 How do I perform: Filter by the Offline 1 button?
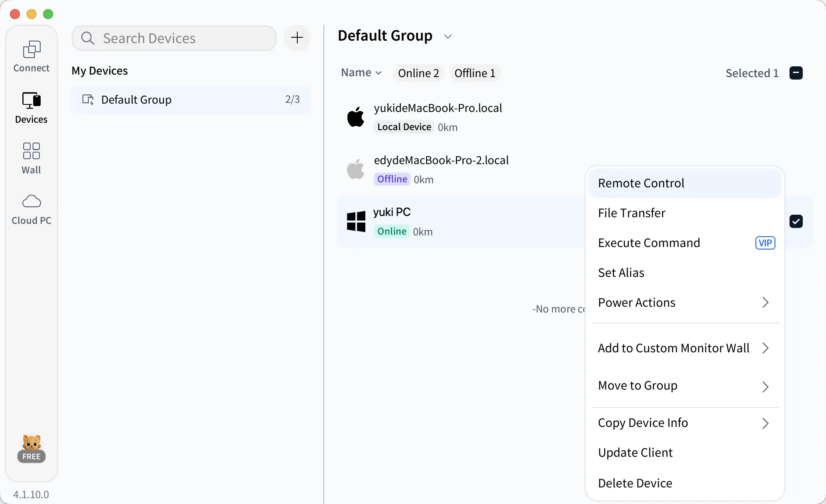click(475, 73)
